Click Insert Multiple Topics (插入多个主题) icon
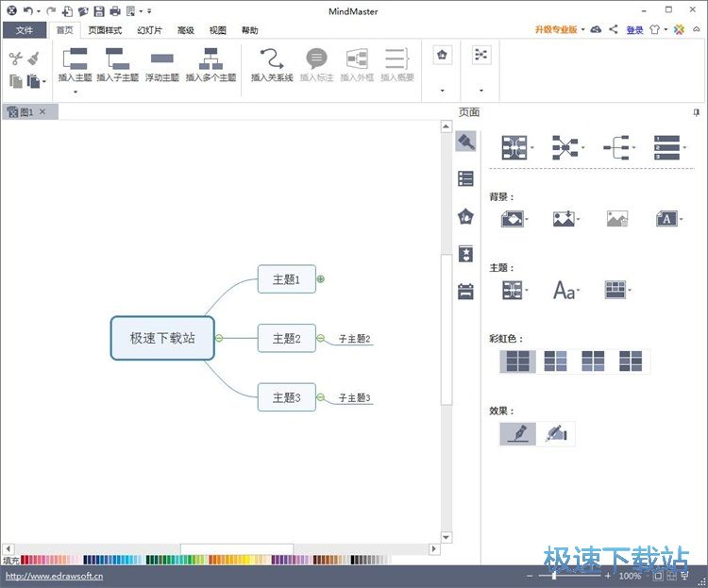Viewport: 708px width, 588px height. (211, 59)
